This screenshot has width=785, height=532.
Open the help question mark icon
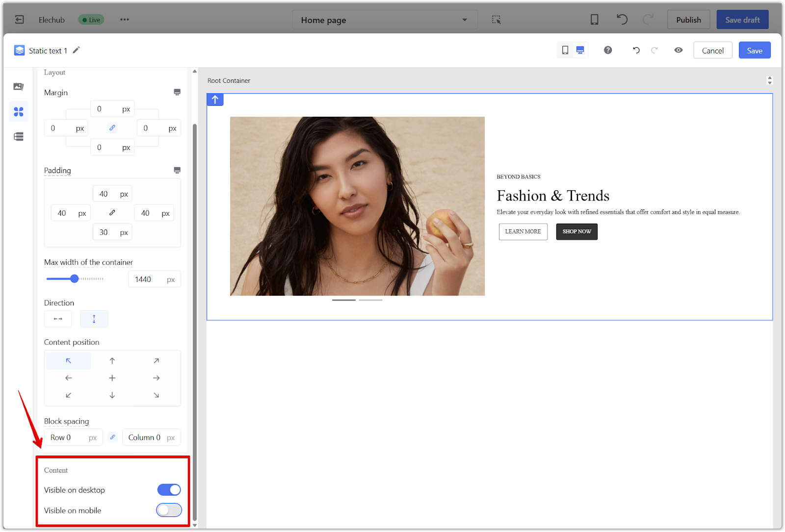click(x=608, y=50)
